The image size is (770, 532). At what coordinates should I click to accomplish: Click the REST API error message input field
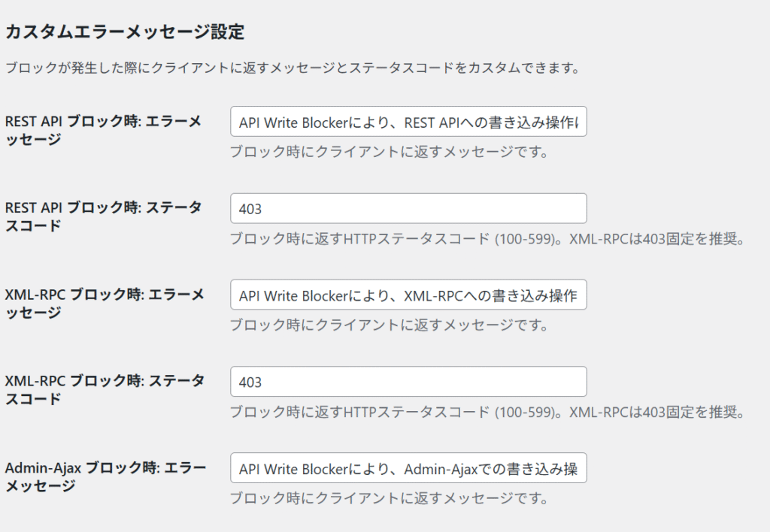tap(408, 122)
